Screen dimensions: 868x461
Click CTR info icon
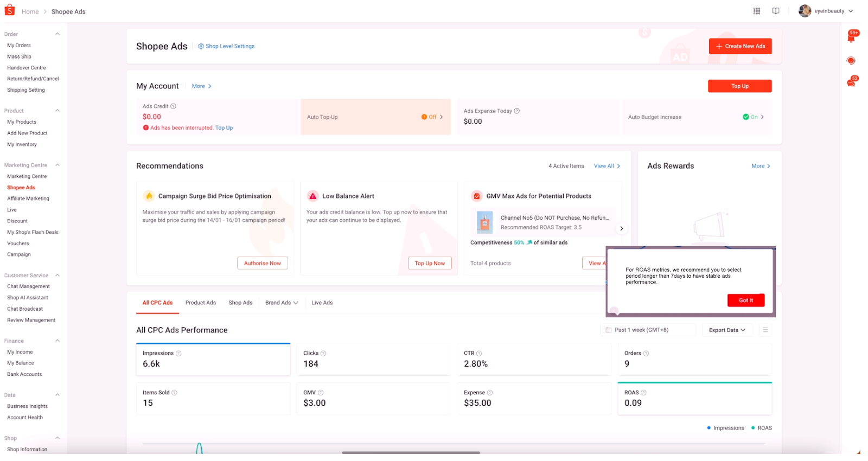pyautogui.click(x=479, y=354)
